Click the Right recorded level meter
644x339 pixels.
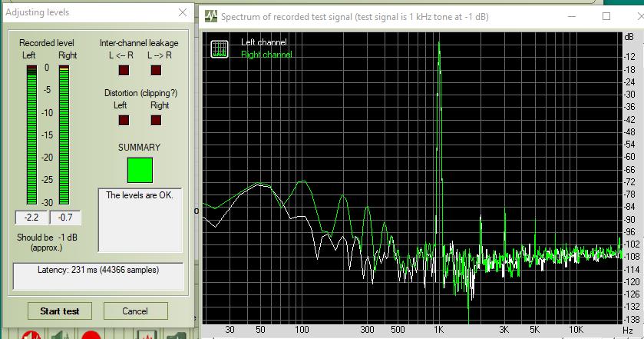point(64,135)
